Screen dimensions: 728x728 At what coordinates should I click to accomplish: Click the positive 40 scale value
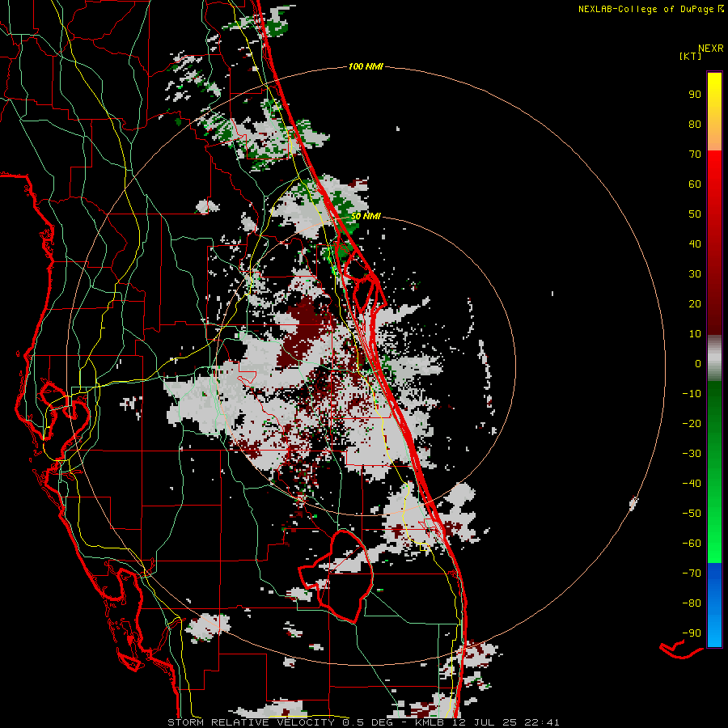click(695, 243)
